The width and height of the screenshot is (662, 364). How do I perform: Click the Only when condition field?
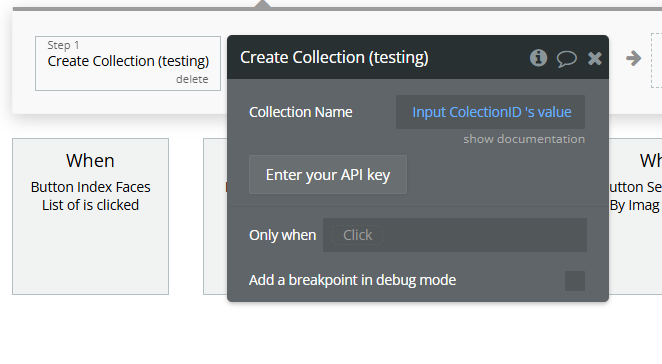pyautogui.click(x=455, y=235)
